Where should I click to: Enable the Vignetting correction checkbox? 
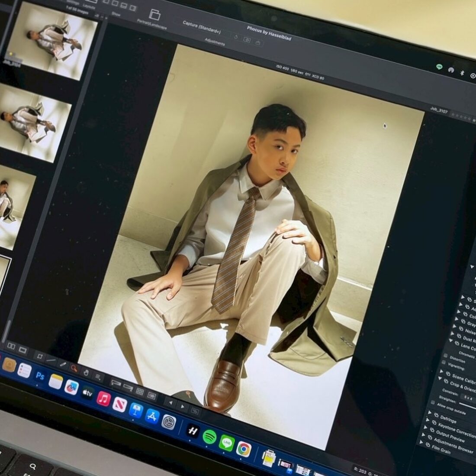coord(444,363)
